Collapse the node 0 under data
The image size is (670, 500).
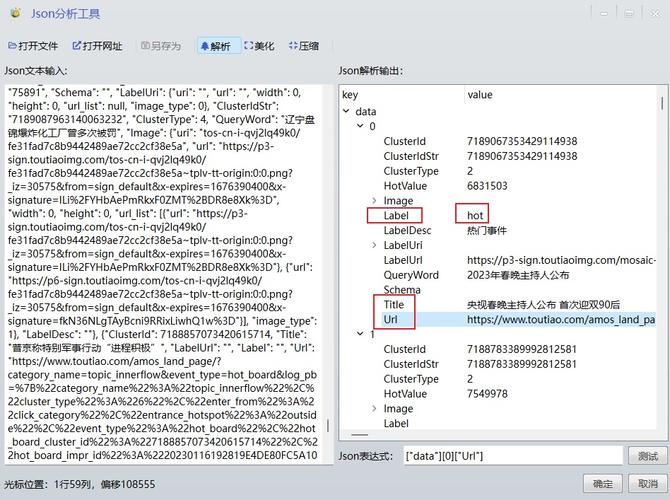coord(360,126)
